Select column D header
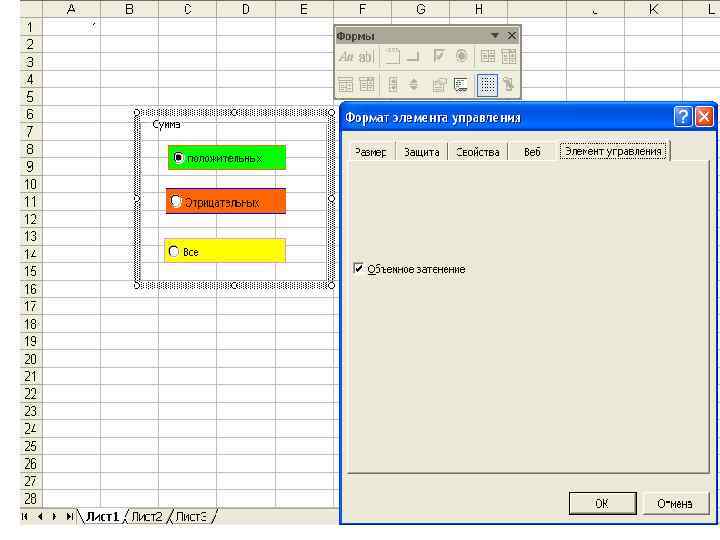 click(x=246, y=9)
